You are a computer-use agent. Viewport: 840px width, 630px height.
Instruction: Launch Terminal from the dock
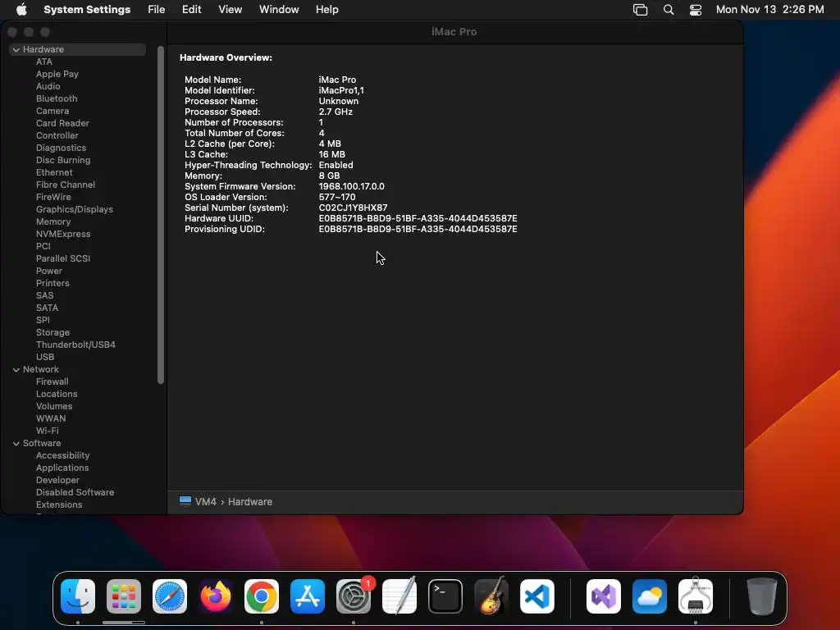[x=445, y=596]
